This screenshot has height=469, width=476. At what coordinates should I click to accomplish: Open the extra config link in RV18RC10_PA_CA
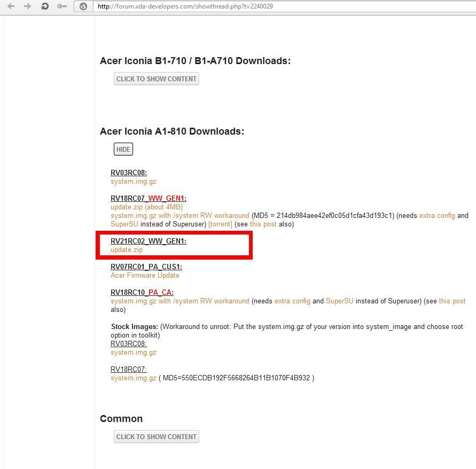292,301
